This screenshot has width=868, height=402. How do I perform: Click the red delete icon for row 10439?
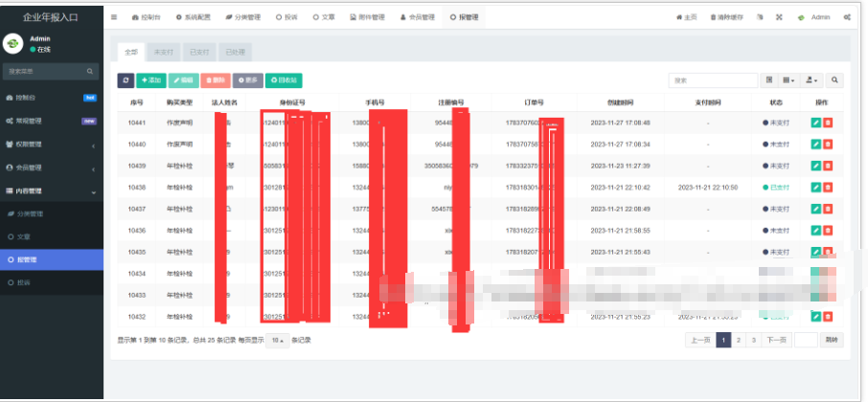click(828, 166)
